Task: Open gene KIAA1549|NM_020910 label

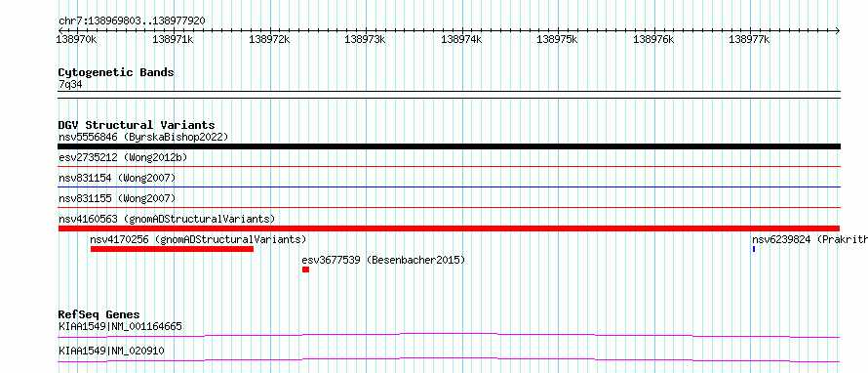Action: click(x=111, y=351)
